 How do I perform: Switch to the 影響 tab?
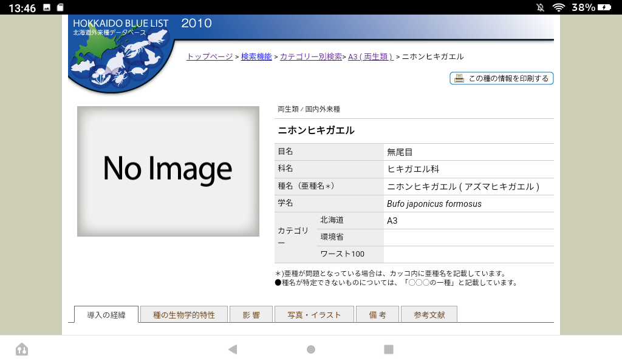point(251,315)
